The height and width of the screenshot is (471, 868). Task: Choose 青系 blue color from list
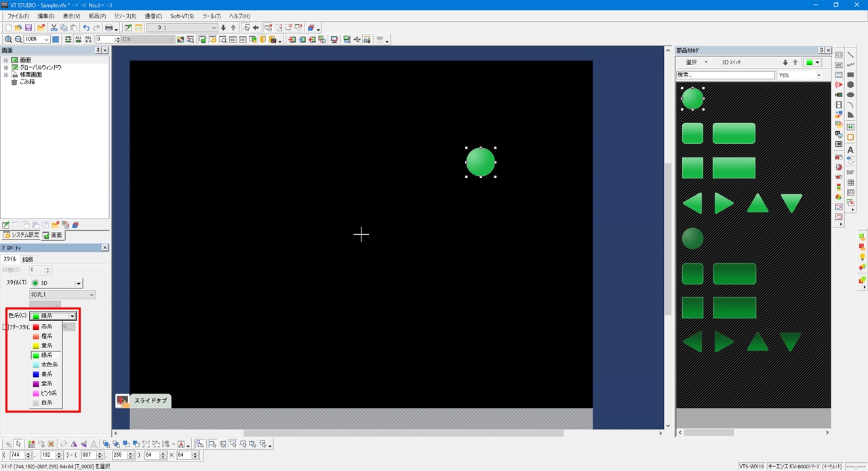point(46,374)
